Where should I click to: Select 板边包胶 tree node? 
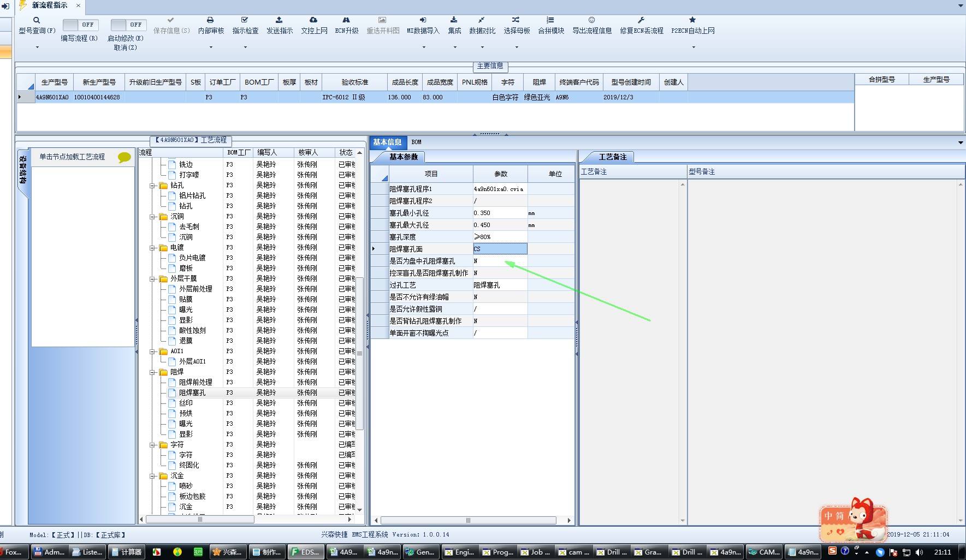coord(192,496)
